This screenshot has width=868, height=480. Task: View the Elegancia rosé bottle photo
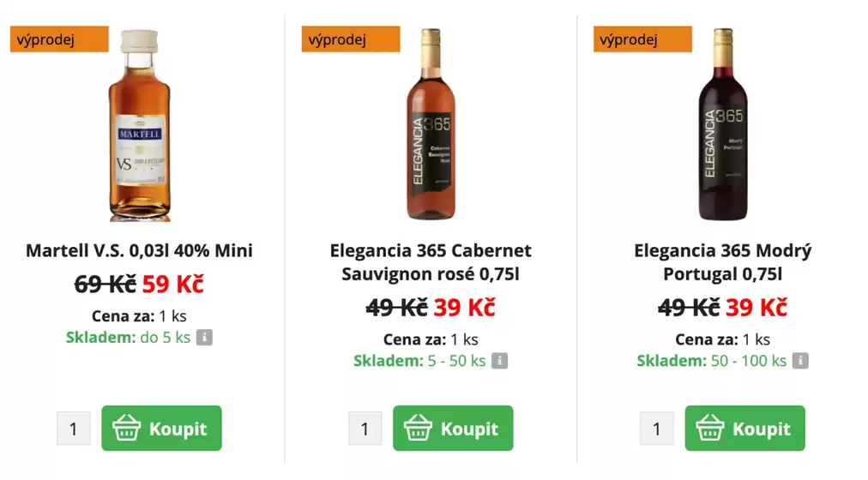pos(431,125)
